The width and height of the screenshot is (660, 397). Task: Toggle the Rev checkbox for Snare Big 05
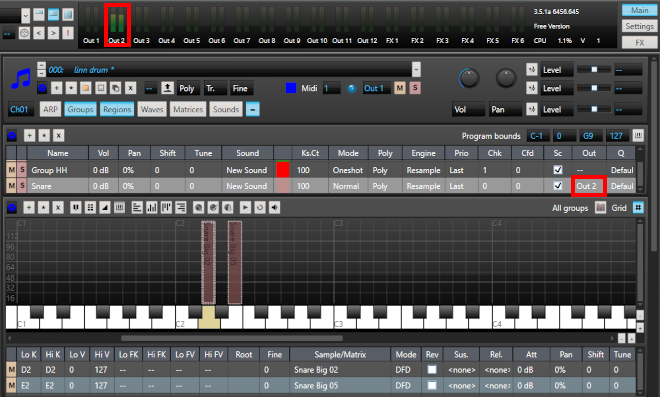coord(432,385)
